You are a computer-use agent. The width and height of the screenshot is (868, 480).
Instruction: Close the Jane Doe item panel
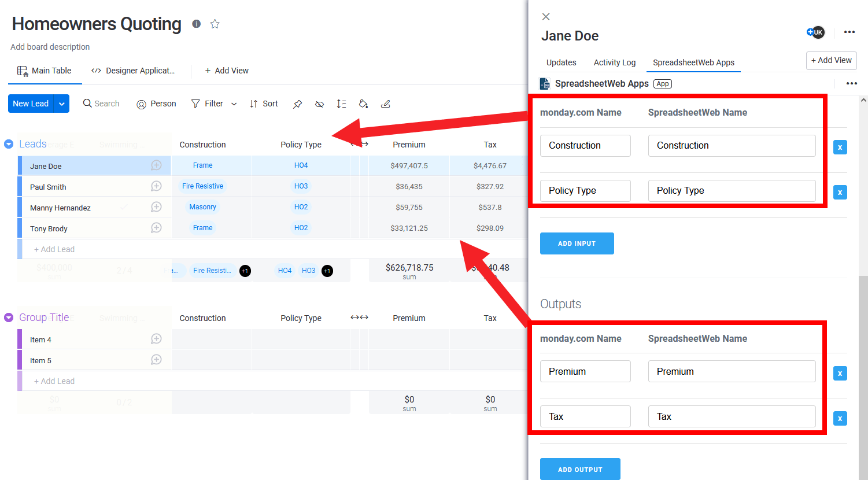click(546, 17)
